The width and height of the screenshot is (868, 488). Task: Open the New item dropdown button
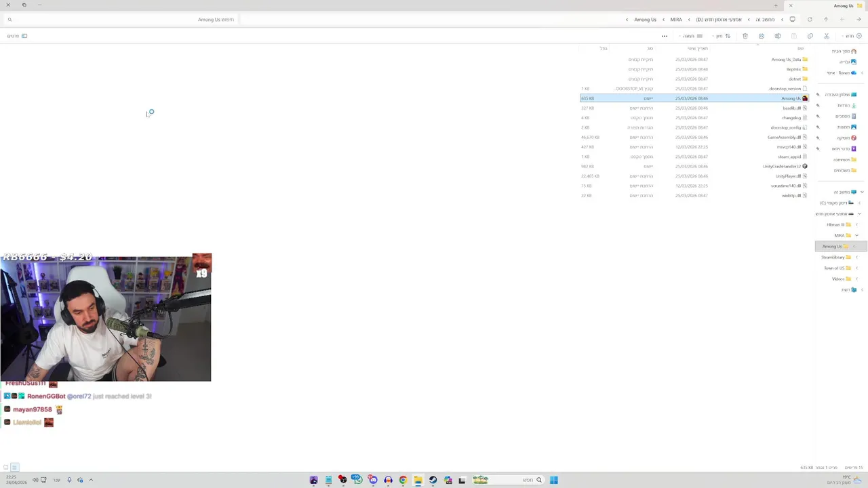tap(851, 36)
